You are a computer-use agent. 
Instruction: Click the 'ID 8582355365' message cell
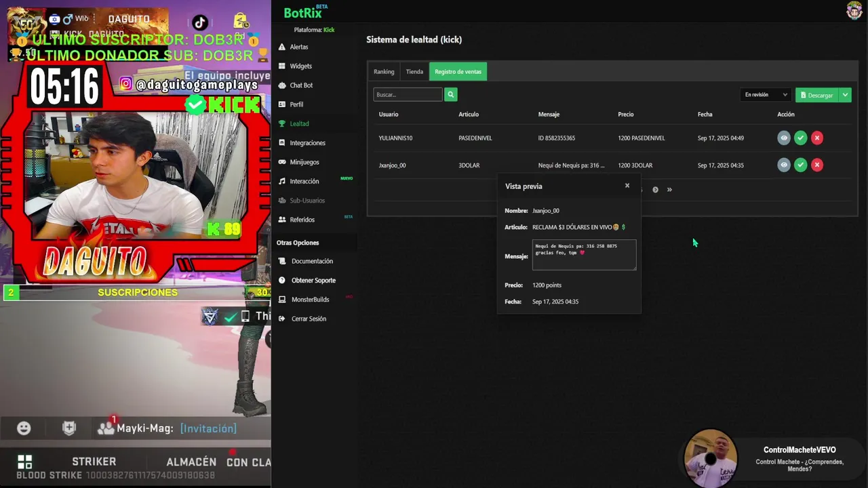556,138
